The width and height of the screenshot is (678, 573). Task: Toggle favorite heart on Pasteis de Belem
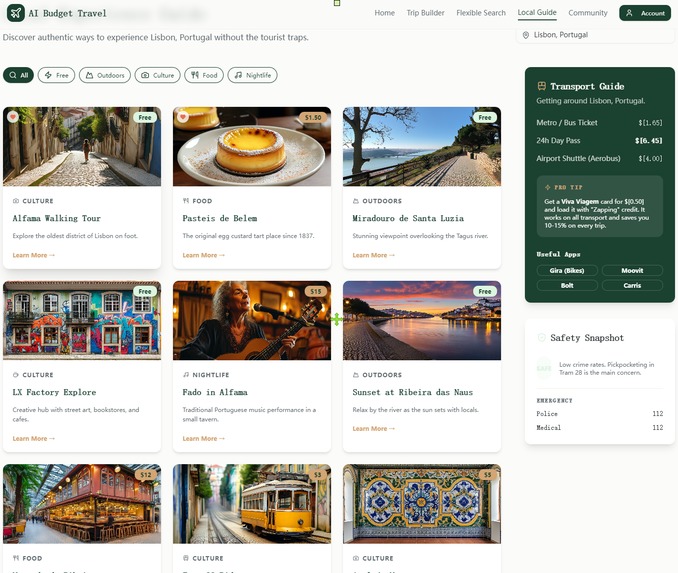click(183, 117)
